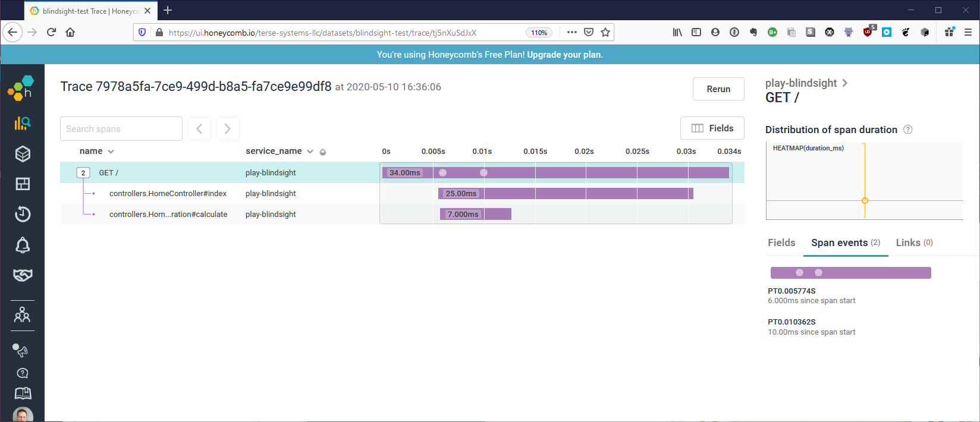Click the Rerun button
This screenshot has height=422, width=980.
click(718, 89)
